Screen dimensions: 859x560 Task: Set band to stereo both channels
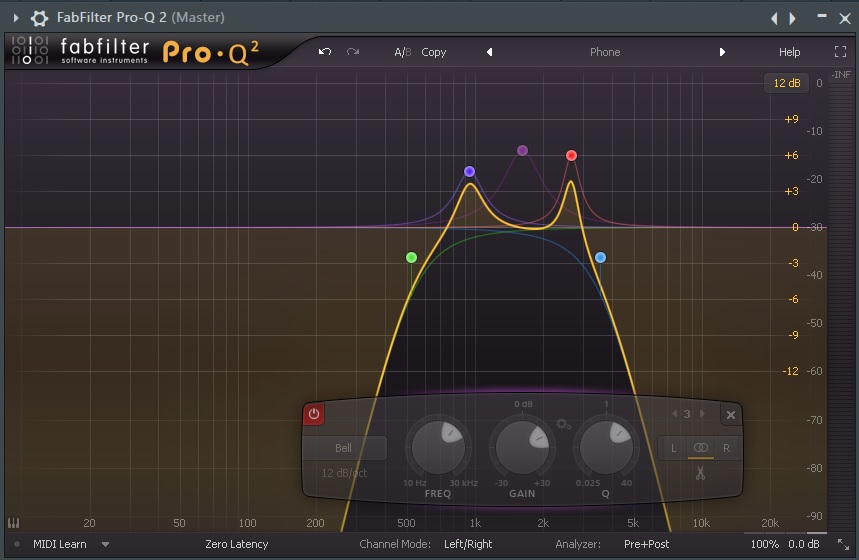point(701,448)
